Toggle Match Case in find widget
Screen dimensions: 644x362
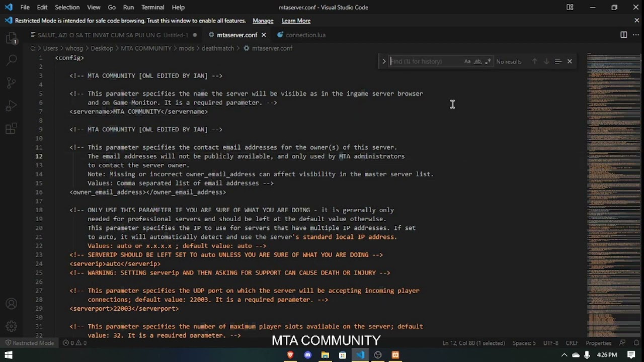(467, 61)
